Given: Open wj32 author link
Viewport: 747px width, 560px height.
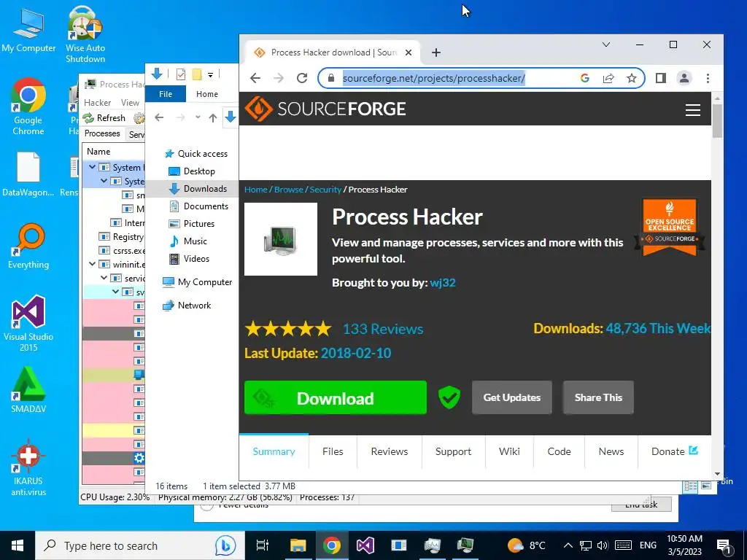Looking at the screenshot, I should click(443, 282).
